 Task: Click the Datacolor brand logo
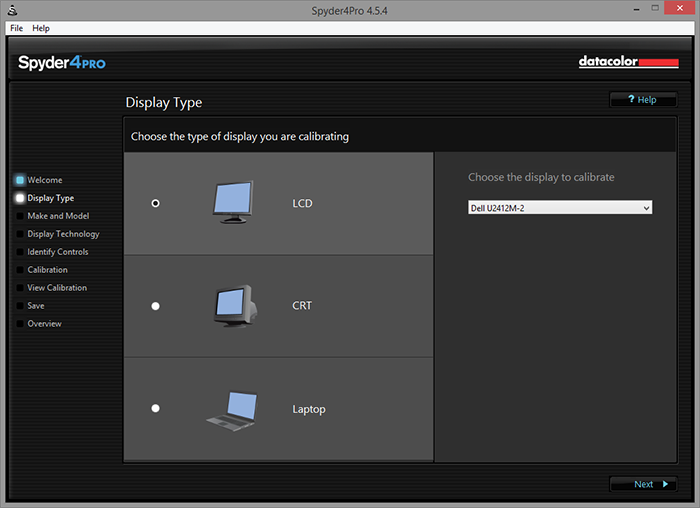click(628, 62)
